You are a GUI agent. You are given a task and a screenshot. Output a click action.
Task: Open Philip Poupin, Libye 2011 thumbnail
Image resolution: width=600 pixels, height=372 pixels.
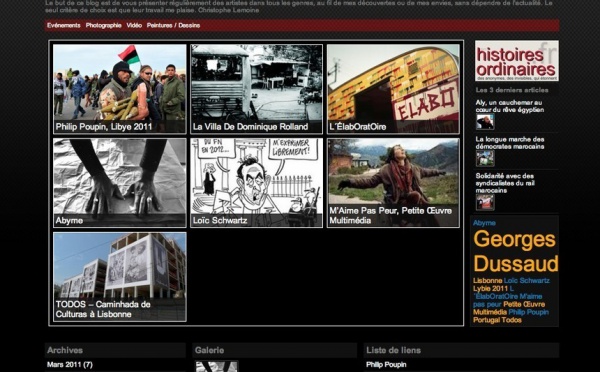tap(120, 89)
